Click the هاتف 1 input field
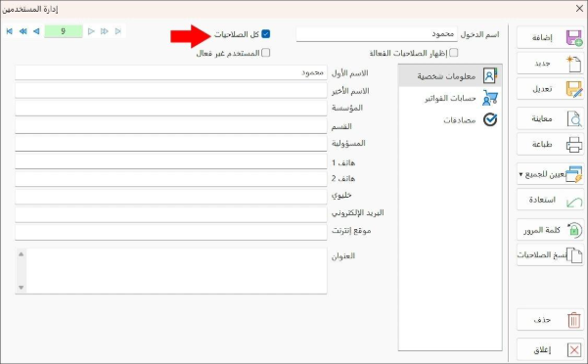This screenshot has width=588, height=364. click(x=171, y=161)
